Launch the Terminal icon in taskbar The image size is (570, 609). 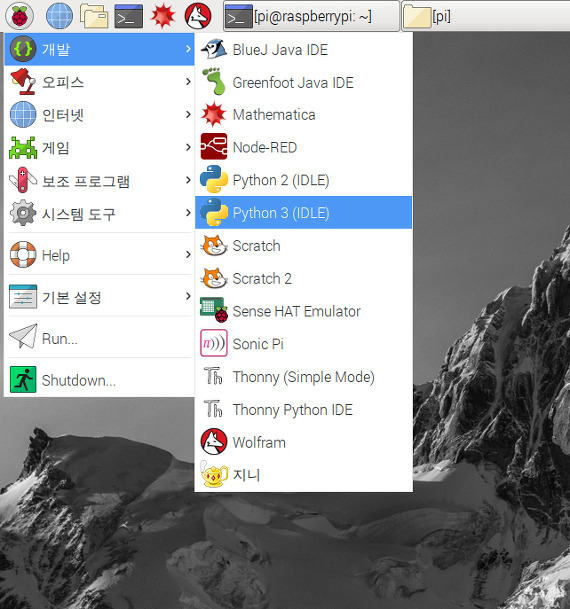(129, 16)
